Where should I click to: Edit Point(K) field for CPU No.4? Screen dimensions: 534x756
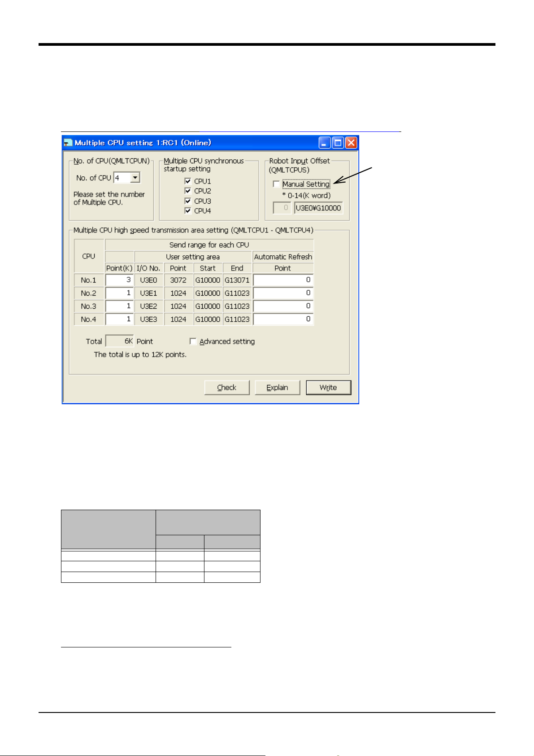click(119, 319)
